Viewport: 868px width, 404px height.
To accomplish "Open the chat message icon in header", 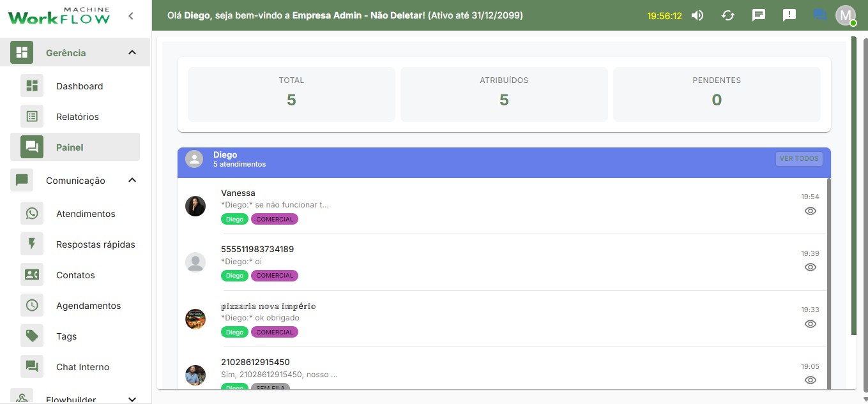I will coord(759,15).
